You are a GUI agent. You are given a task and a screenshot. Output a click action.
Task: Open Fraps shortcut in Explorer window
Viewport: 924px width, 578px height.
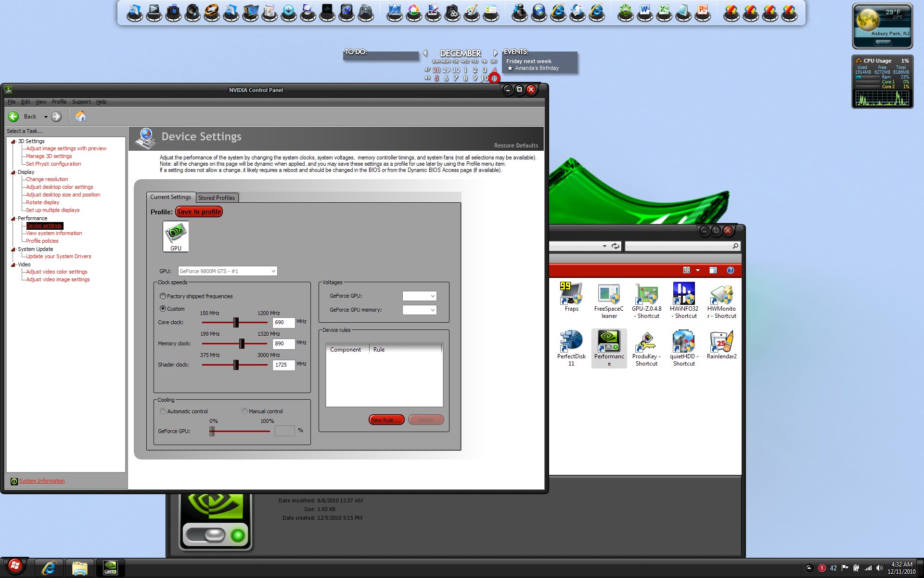coord(571,297)
